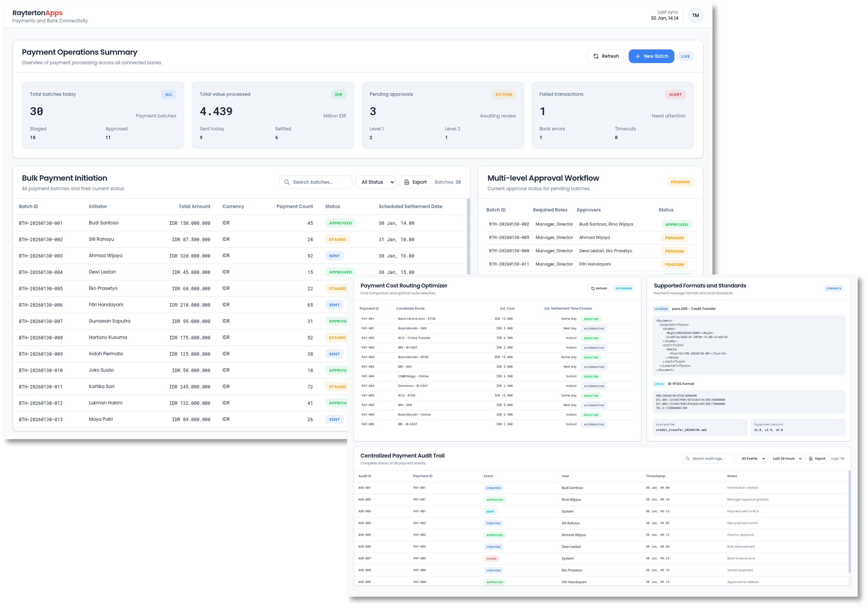Expand the All Events filter
This screenshot has height=607, width=868.
(752, 458)
